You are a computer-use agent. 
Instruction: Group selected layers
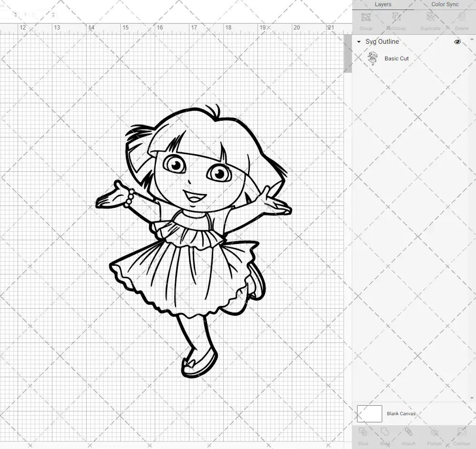366,21
